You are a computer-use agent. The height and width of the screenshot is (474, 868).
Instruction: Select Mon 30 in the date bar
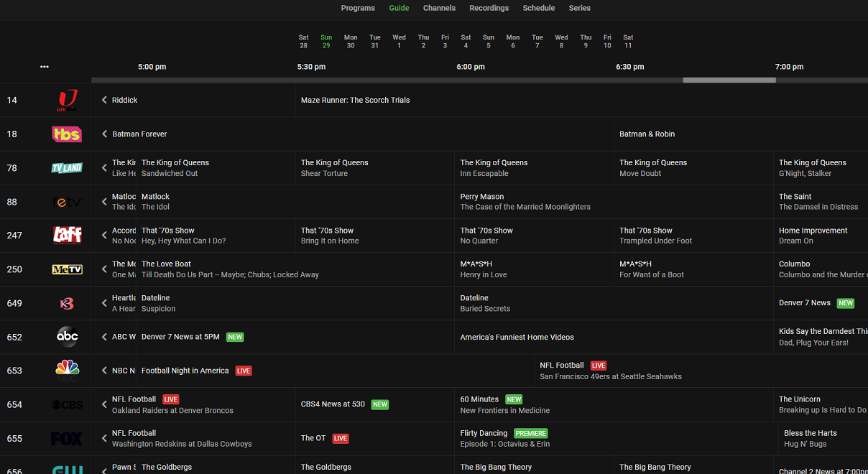[351, 42]
